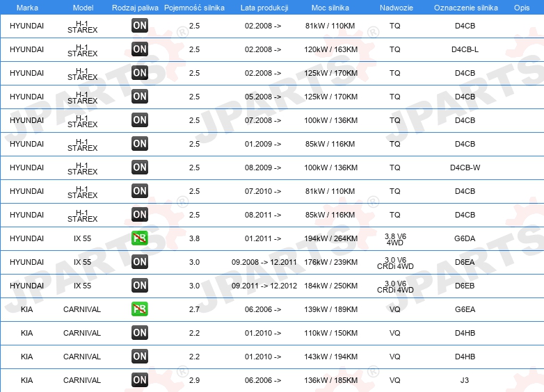Viewport: 544px width, 392px height.
Task: Click the 136kW / 185KM power value
Action: click(330, 380)
